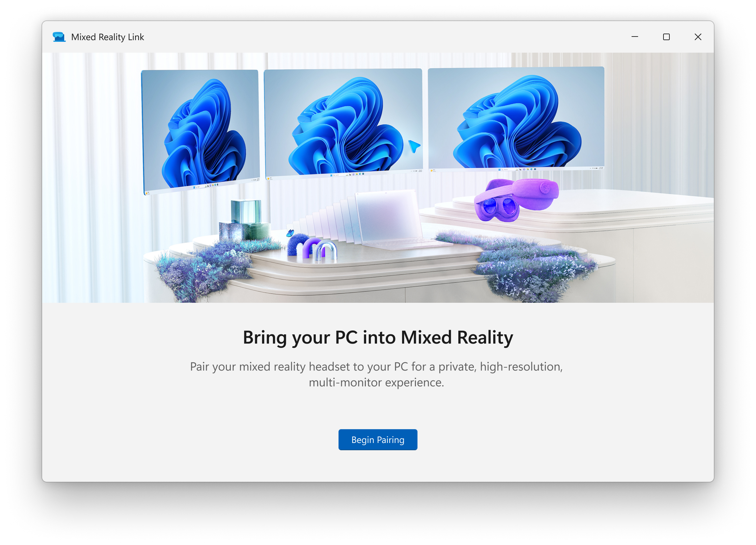This screenshot has height=545, width=756.
Task: Click the pairing description paragraph text
Action: click(376, 375)
